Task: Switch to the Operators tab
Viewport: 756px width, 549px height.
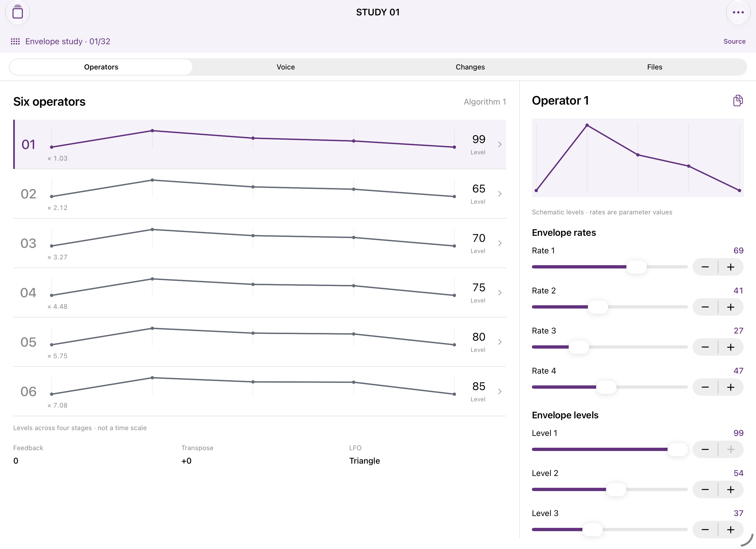Action: coord(101,67)
